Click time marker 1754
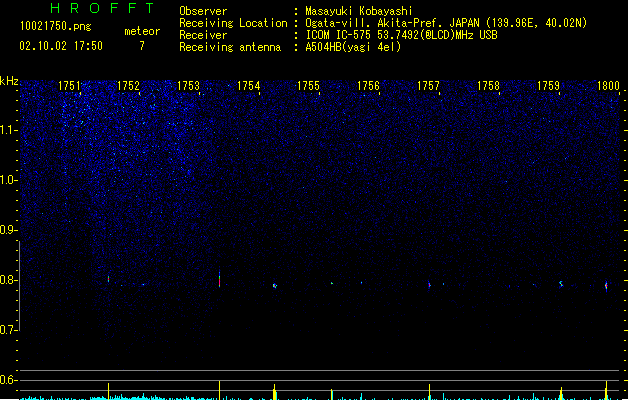 pyautogui.click(x=249, y=86)
